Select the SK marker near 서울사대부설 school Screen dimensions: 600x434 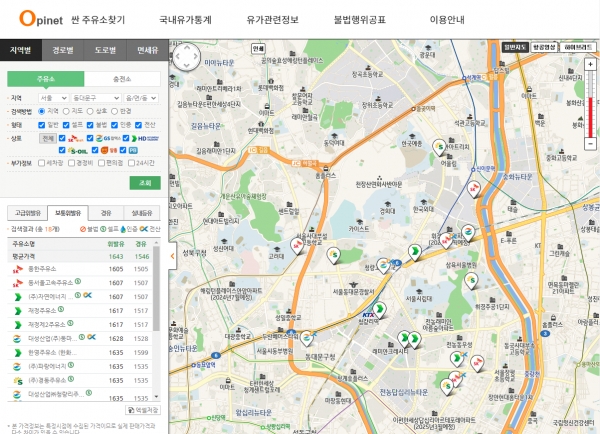(x=297, y=246)
